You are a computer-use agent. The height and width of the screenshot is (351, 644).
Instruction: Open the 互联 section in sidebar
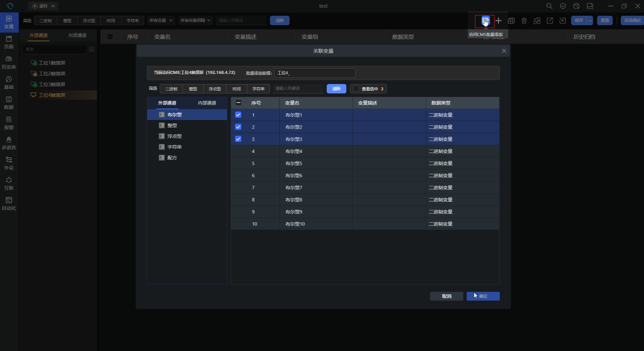click(9, 184)
